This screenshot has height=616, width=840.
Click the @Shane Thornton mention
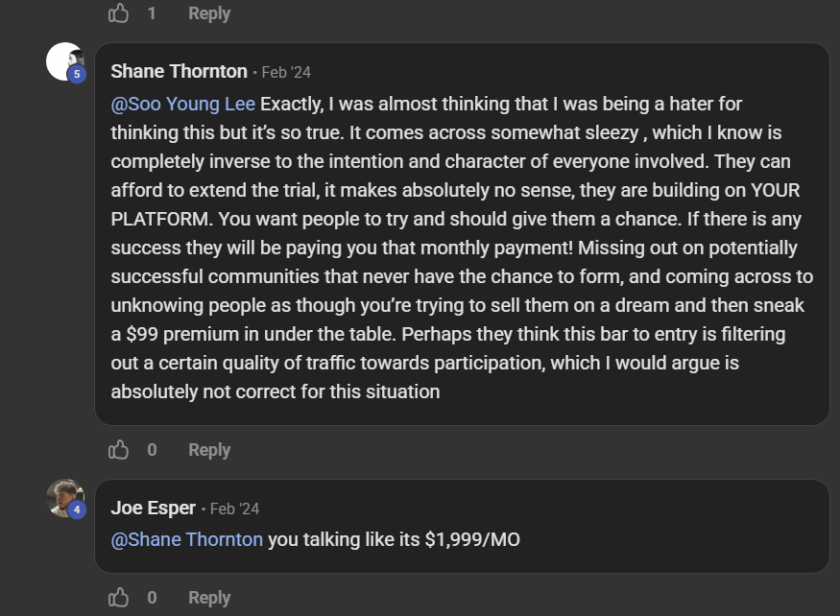point(187,539)
